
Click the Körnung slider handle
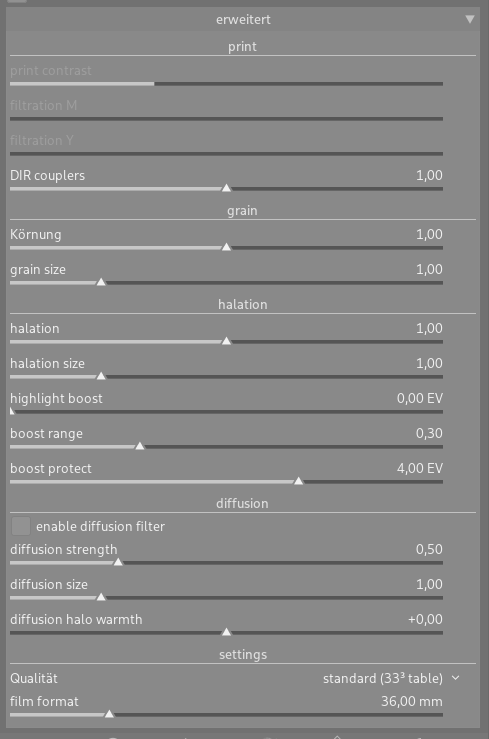coord(227,247)
